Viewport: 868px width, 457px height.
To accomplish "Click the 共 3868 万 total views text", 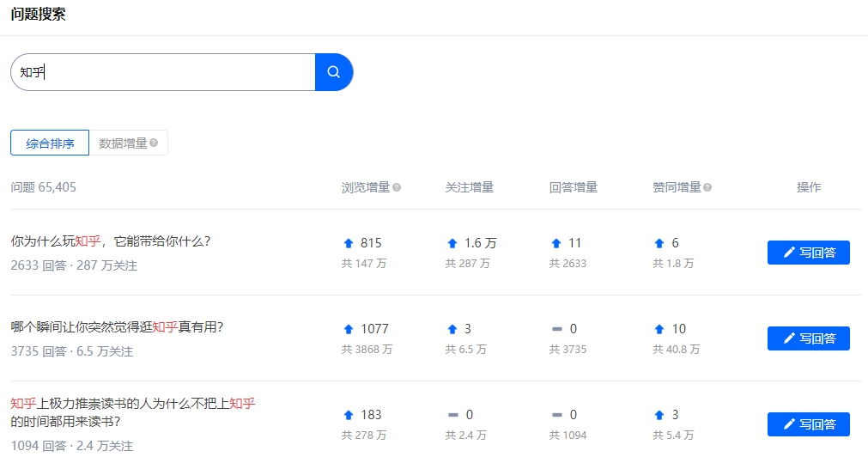I will point(367,350).
